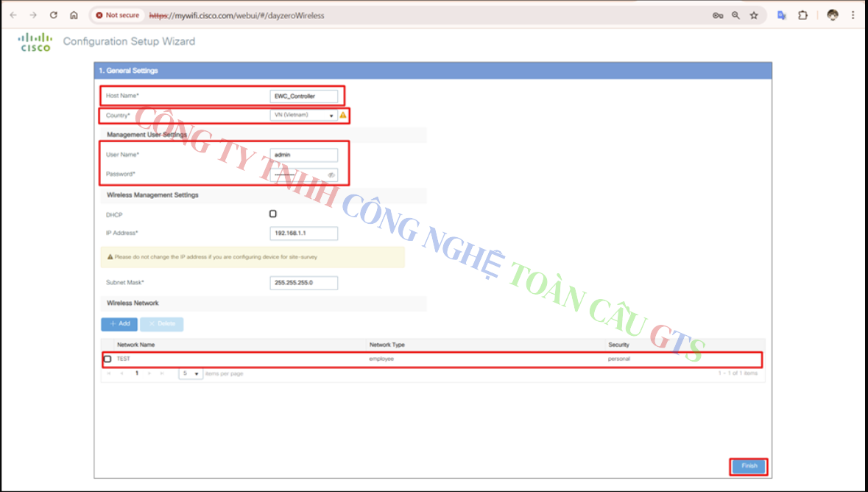Select the TEST network row checkbox
The image size is (868, 492).
click(107, 359)
